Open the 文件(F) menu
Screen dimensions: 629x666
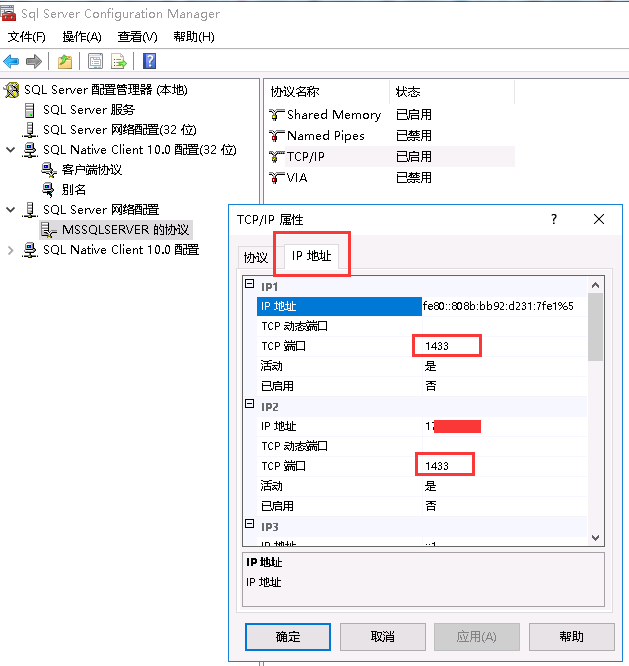coord(27,37)
